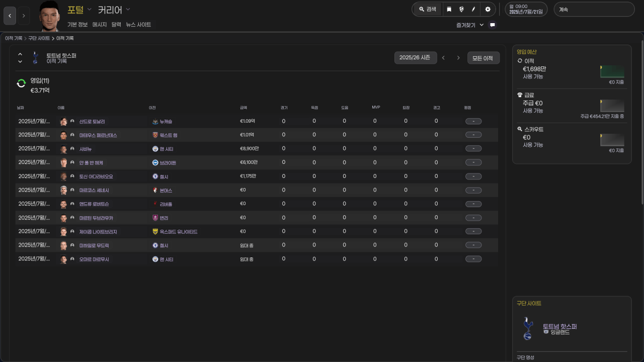Viewport: 644px width, 362px height.
Task: Click the Burnley club badge icon
Action: pos(155,218)
